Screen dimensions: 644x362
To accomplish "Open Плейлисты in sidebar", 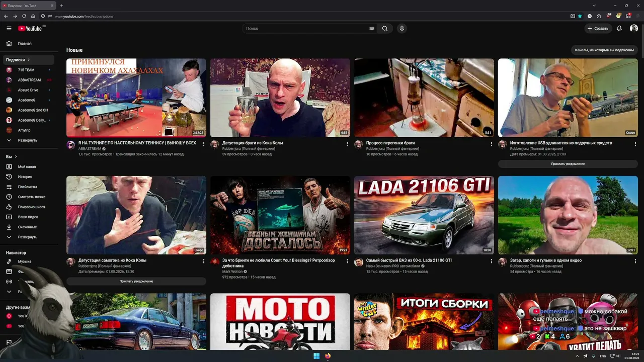I will 30,187.
